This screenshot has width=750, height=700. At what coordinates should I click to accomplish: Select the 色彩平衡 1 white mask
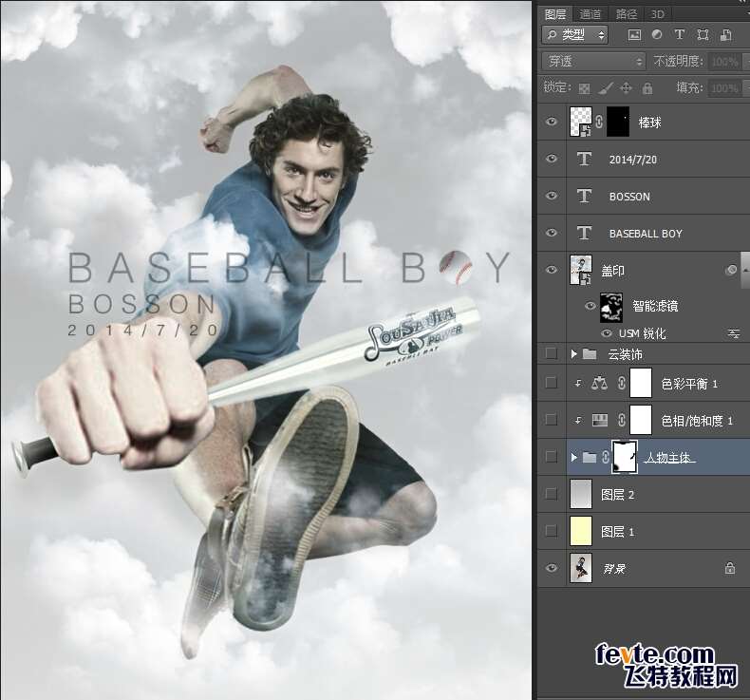(x=641, y=383)
